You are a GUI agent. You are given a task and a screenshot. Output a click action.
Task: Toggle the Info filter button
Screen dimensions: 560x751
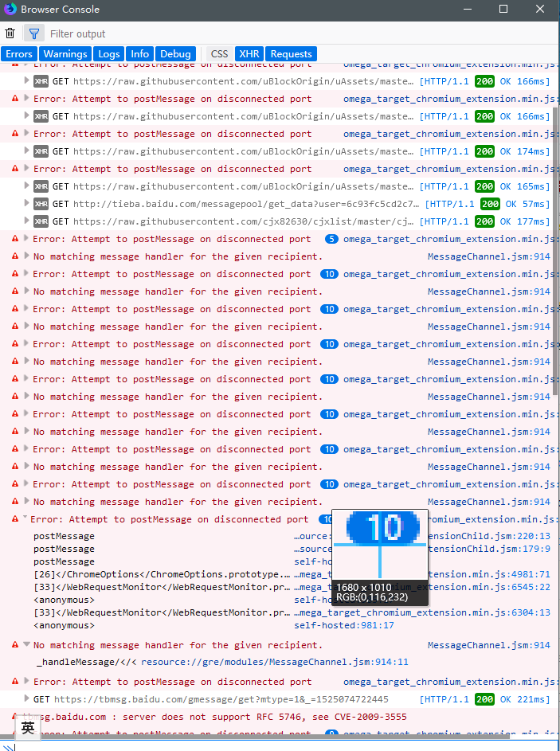(140, 53)
